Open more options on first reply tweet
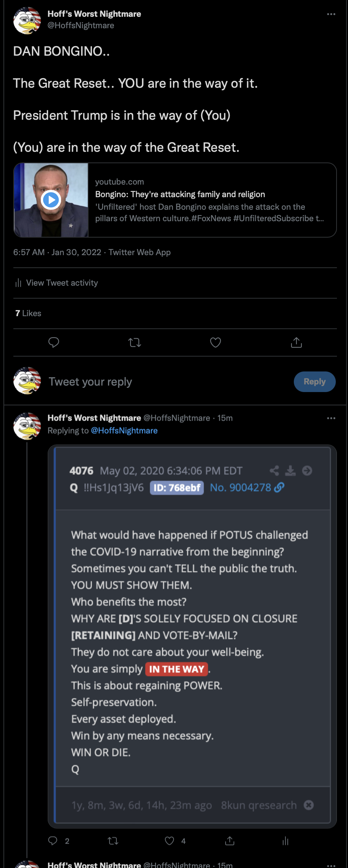 pos(331,418)
